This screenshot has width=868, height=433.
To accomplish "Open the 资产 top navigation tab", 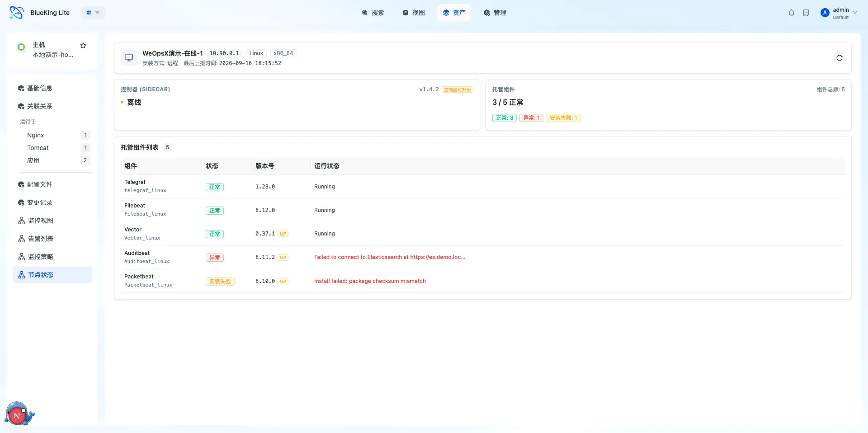I will (x=454, y=13).
